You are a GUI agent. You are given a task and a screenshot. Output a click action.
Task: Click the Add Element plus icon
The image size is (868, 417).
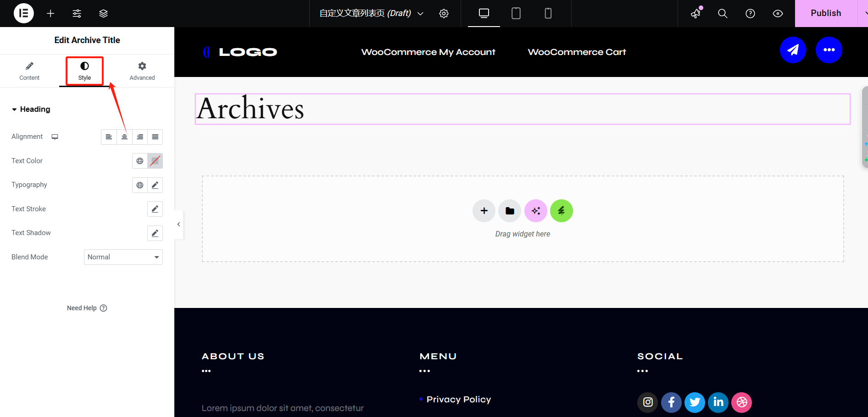point(50,13)
